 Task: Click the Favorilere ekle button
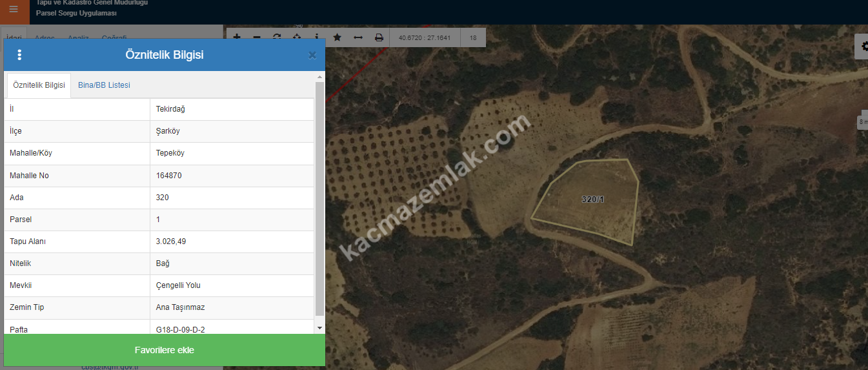(164, 350)
